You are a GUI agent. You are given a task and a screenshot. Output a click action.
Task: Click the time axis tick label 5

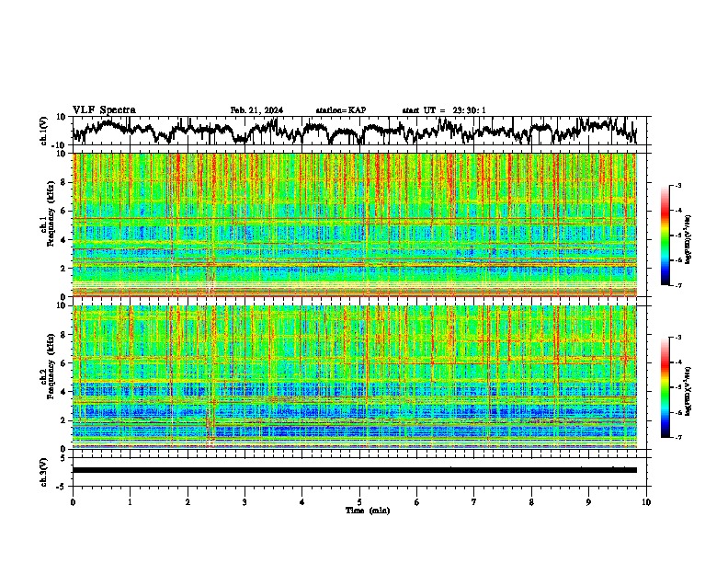(359, 502)
